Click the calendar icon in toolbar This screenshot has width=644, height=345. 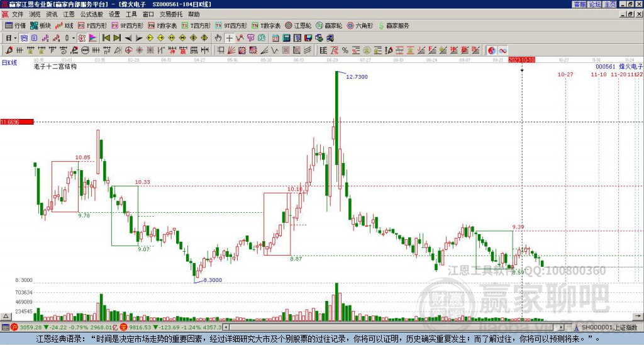click(x=275, y=38)
